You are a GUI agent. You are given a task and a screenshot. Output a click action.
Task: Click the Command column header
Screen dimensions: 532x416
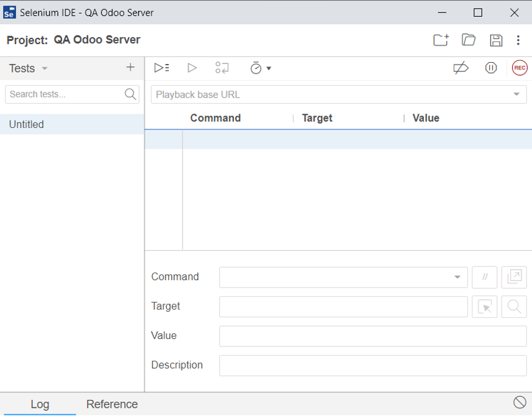coord(215,118)
